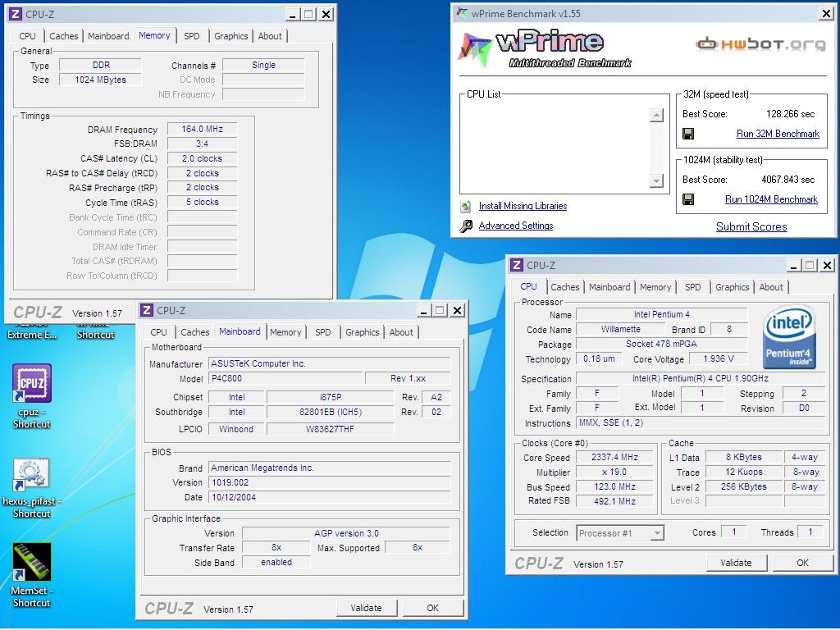
Task: Select About tab in CPU window
Action: point(771,287)
